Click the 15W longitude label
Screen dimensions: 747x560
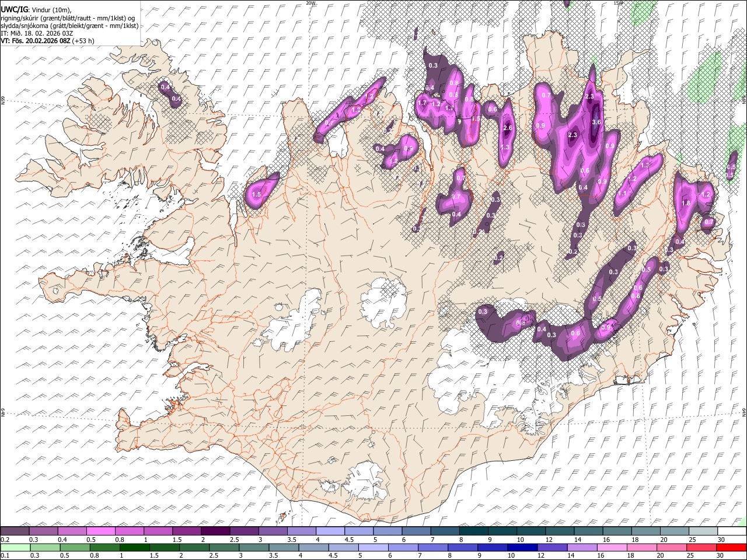(618, 3)
